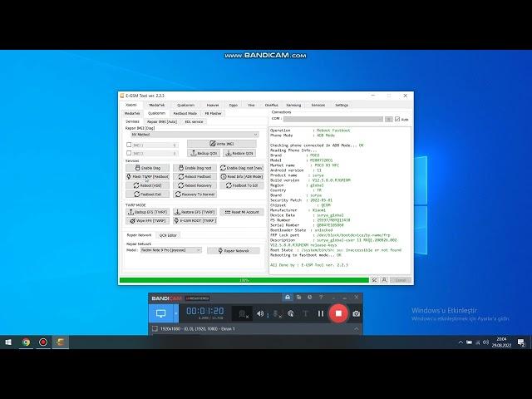Click the Reboot Recovery button

pos(195,185)
